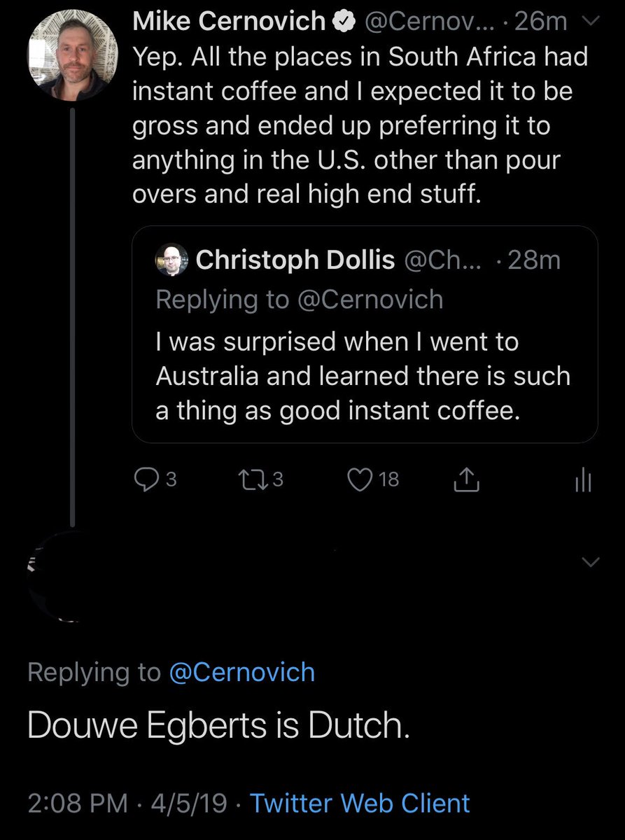
Task: Like the tweet with the heart icon
Action: (360, 479)
